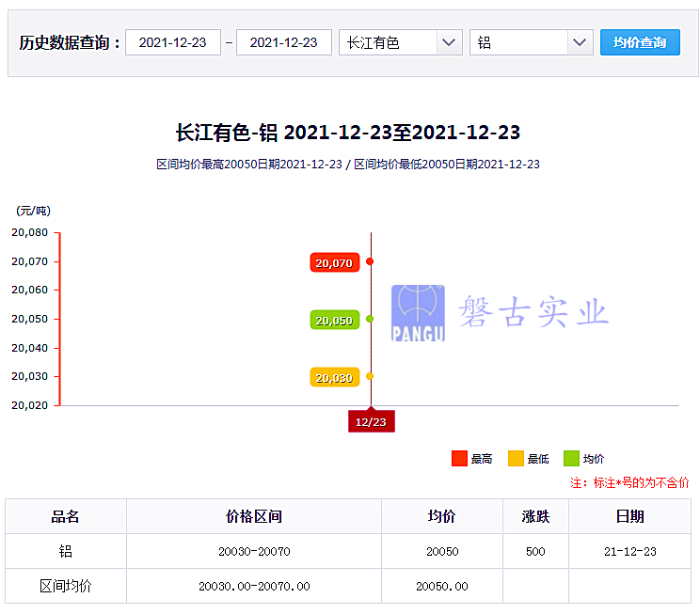Toggle the 最高 legend red swatch
This screenshot has height=614, width=700.
[x=459, y=458]
